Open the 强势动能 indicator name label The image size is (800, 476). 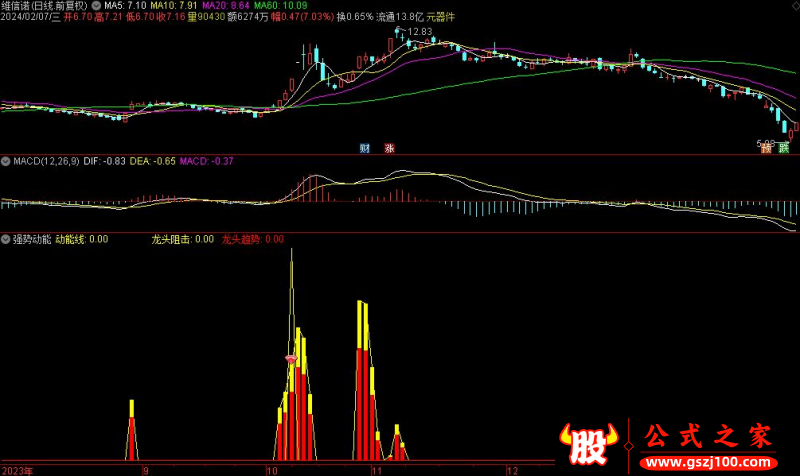(x=31, y=240)
